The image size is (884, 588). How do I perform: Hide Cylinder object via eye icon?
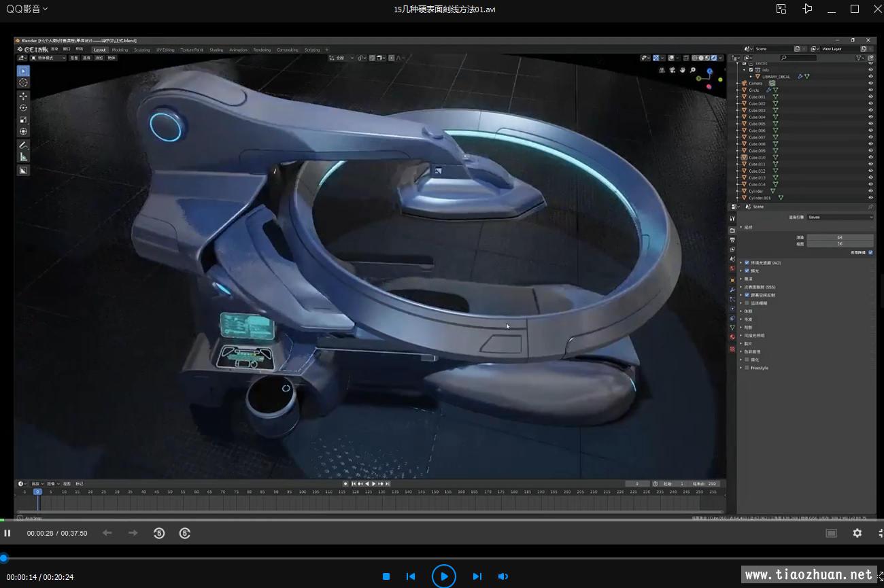(870, 191)
